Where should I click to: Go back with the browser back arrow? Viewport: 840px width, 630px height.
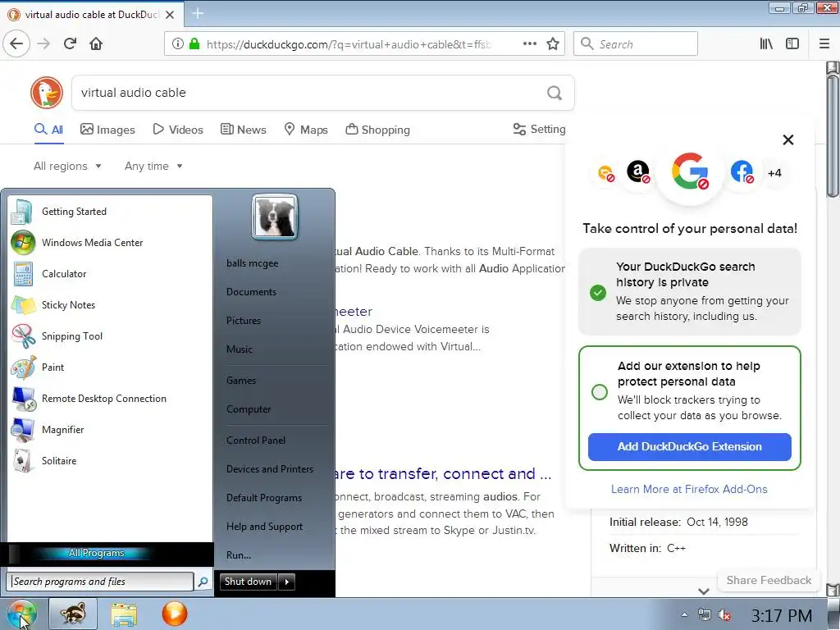[16, 43]
